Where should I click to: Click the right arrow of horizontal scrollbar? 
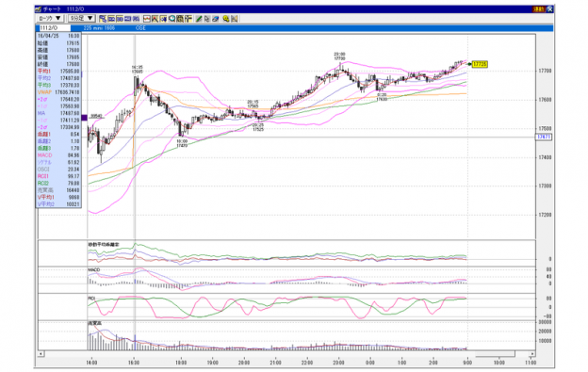pyautogui.click(x=531, y=354)
